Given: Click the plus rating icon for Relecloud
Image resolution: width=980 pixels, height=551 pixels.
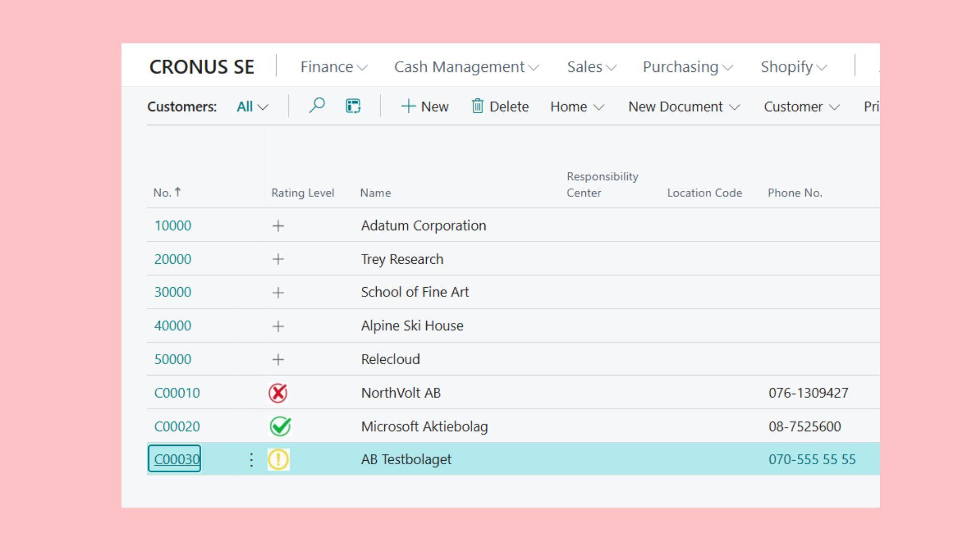Looking at the screenshot, I should 278,360.
